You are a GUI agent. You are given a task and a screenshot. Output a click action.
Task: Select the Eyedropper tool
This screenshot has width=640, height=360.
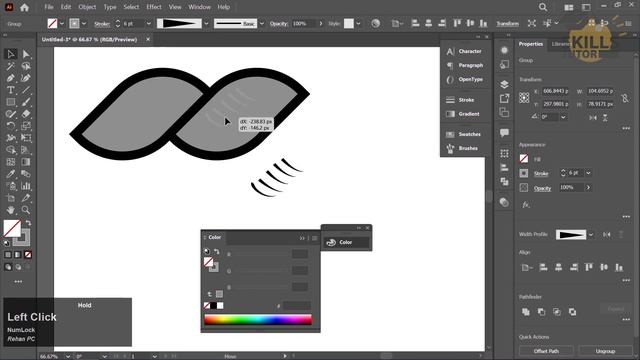[11, 174]
